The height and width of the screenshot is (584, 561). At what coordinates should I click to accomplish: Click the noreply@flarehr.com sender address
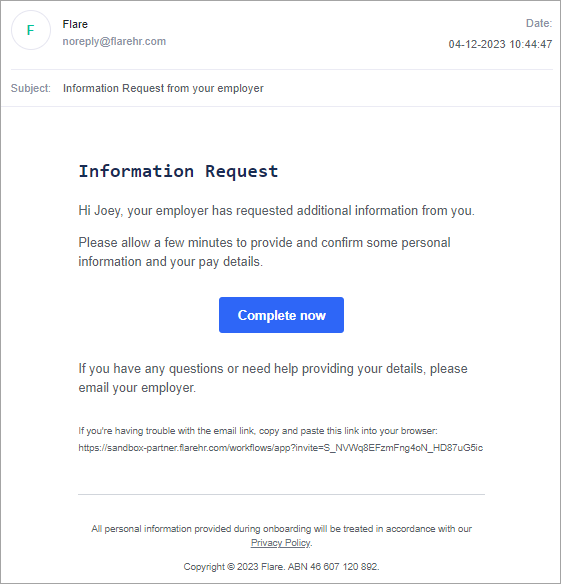point(114,41)
